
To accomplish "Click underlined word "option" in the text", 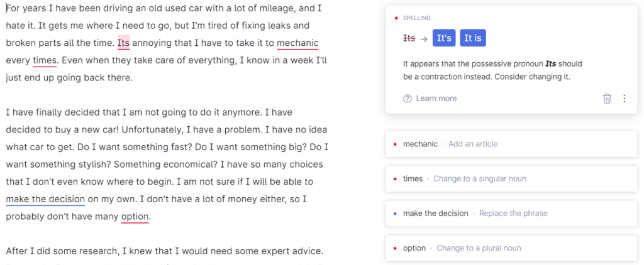I will 135,216.
